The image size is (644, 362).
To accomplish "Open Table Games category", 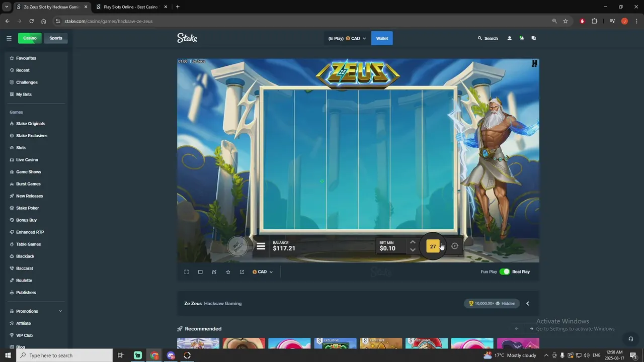I will pyautogui.click(x=35, y=244).
